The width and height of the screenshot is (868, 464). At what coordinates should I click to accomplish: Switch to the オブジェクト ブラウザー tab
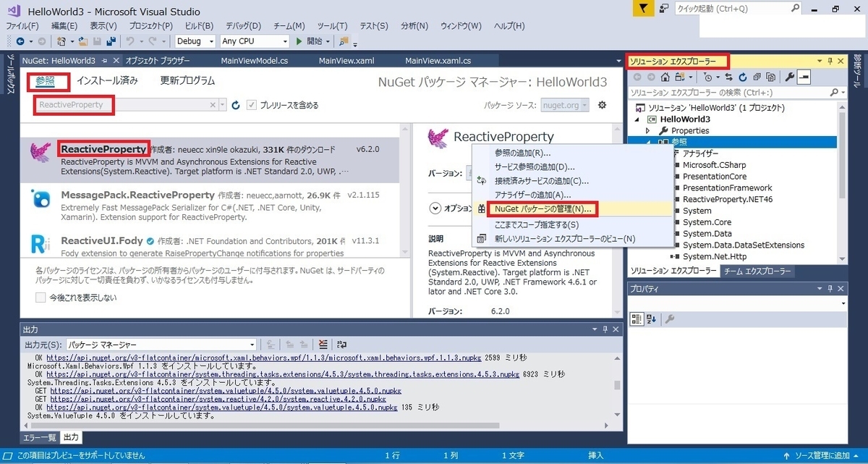[157, 61]
